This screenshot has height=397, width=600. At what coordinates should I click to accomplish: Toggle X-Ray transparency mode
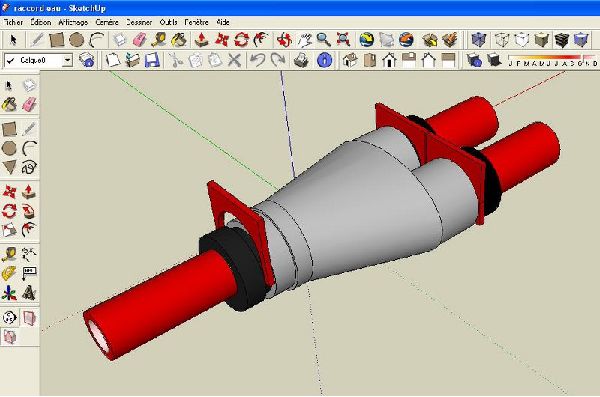pos(479,40)
